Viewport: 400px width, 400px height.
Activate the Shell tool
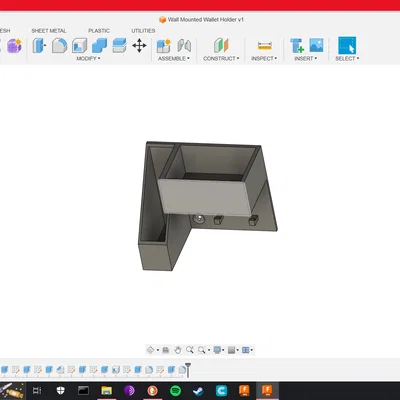click(80, 45)
